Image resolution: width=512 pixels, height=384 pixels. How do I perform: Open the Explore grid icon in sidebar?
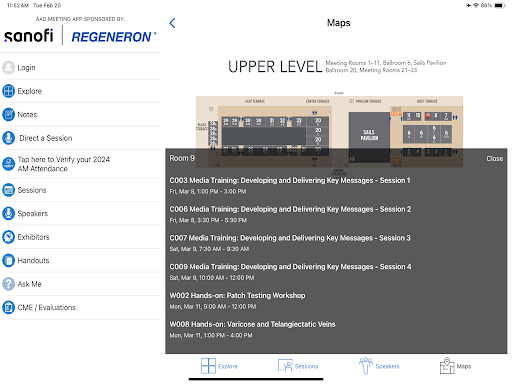[8, 91]
